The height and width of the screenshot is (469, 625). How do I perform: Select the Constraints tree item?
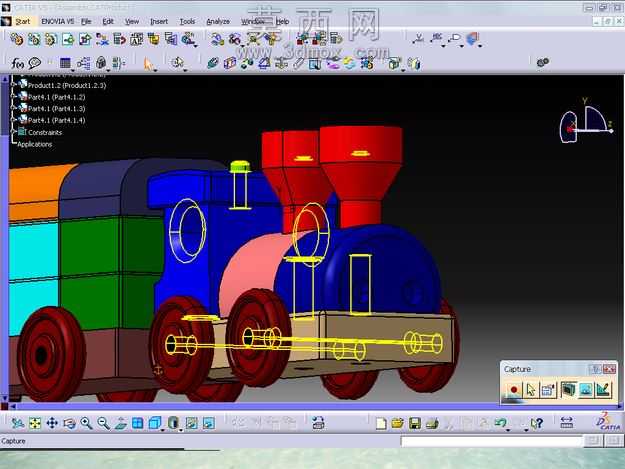coord(45,132)
